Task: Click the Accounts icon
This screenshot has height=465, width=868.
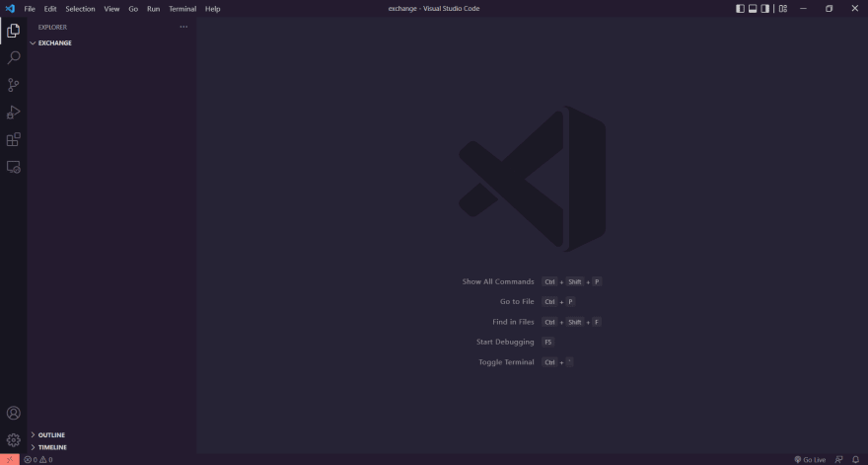Action: coord(13,413)
